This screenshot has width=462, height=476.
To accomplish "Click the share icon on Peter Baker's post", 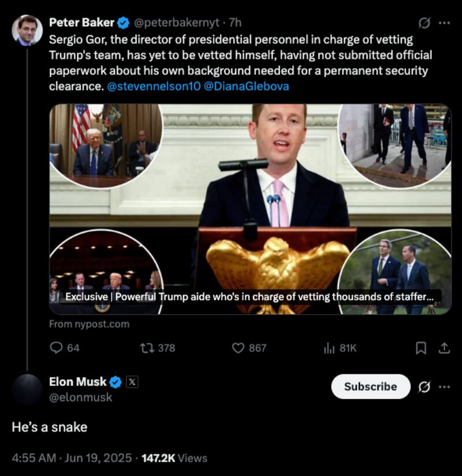I will 444,348.
